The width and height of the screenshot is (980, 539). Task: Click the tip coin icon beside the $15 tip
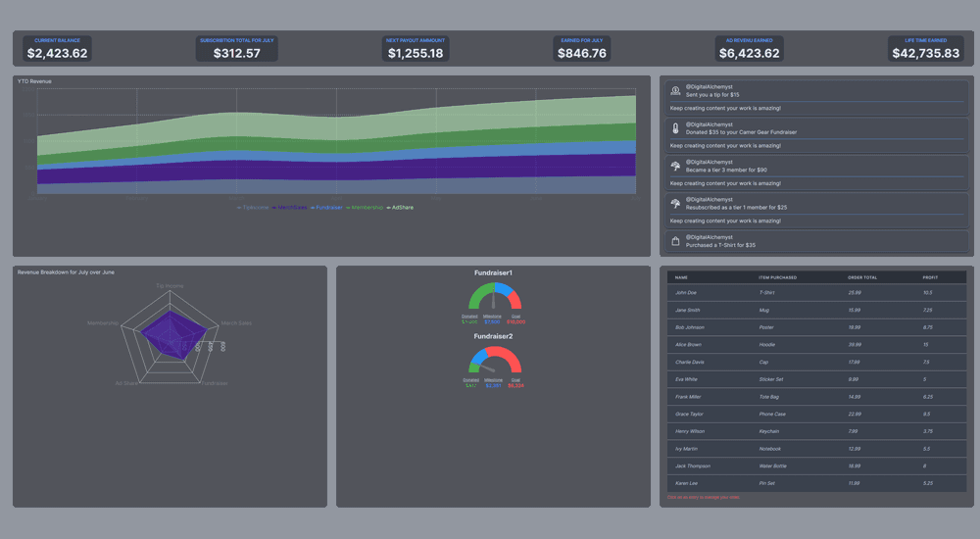(675, 91)
